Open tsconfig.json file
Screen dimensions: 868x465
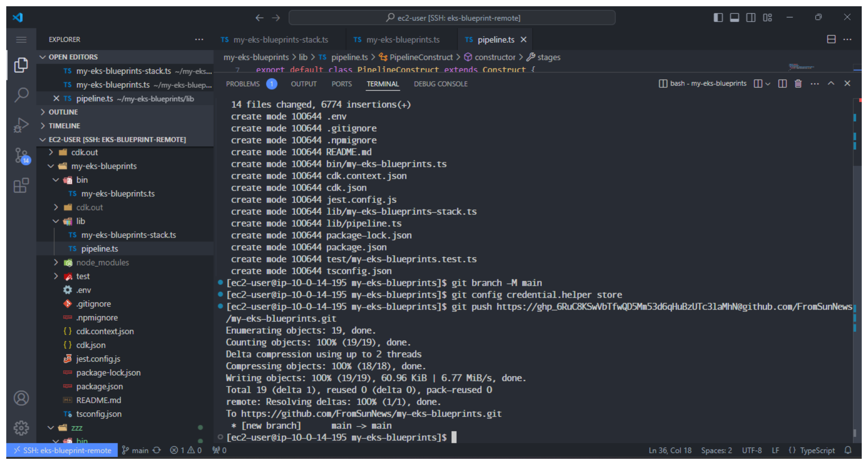pyautogui.click(x=125, y=414)
